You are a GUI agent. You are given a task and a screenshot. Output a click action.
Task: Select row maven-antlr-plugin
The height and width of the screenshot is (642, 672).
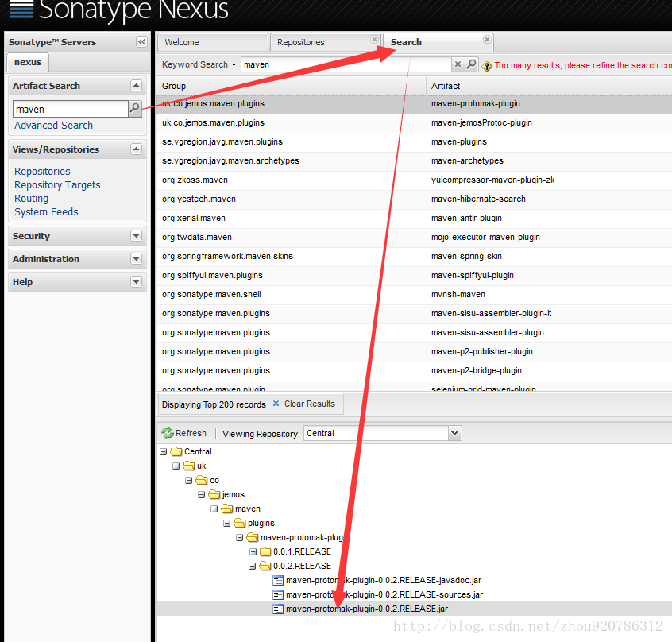[414, 219]
